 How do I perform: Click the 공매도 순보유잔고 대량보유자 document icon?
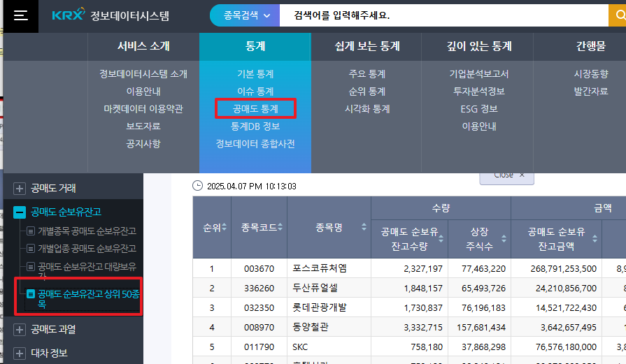click(31, 266)
